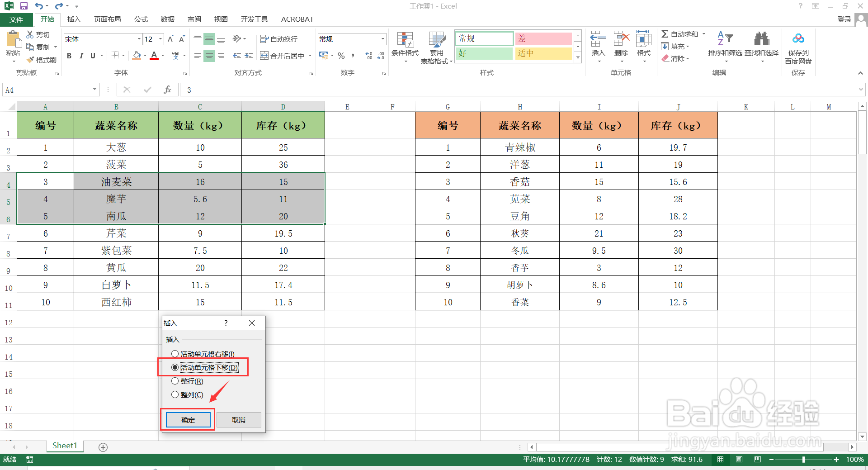Switch to the Page Layout (页面布局) tab
Image resolution: width=868 pixels, height=470 pixels.
point(108,19)
